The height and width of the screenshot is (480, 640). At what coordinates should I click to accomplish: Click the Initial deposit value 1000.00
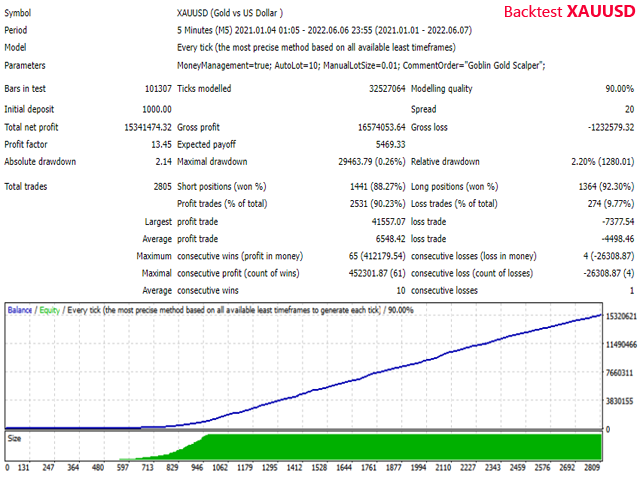pyautogui.click(x=157, y=109)
